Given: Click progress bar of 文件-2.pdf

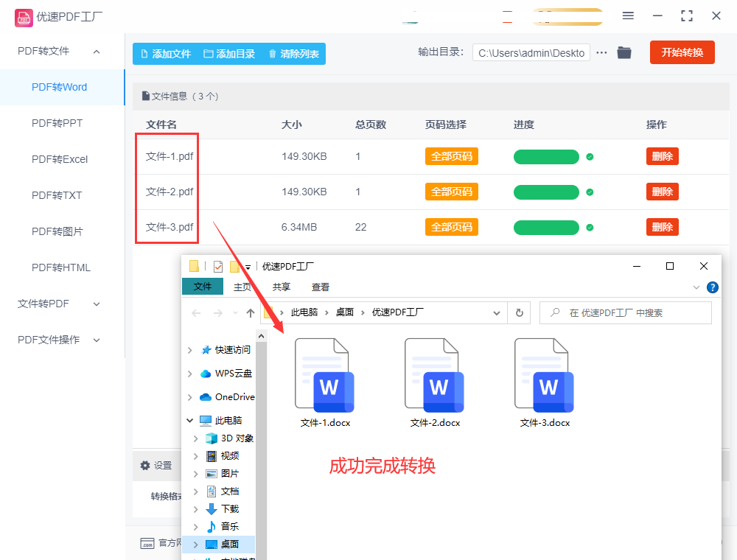Looking at the screenshot, I should pyautogui.click(x=546, y=192).
